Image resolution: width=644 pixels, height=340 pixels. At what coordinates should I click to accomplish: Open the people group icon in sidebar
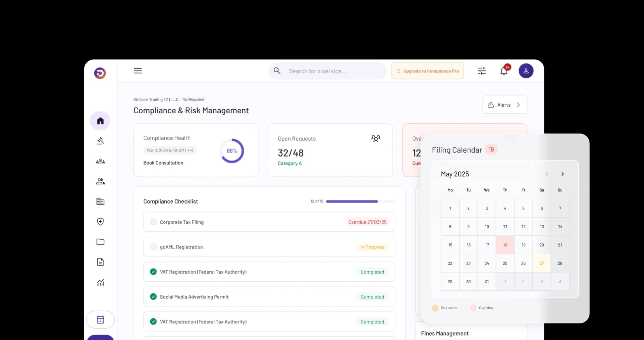[100, 181]
